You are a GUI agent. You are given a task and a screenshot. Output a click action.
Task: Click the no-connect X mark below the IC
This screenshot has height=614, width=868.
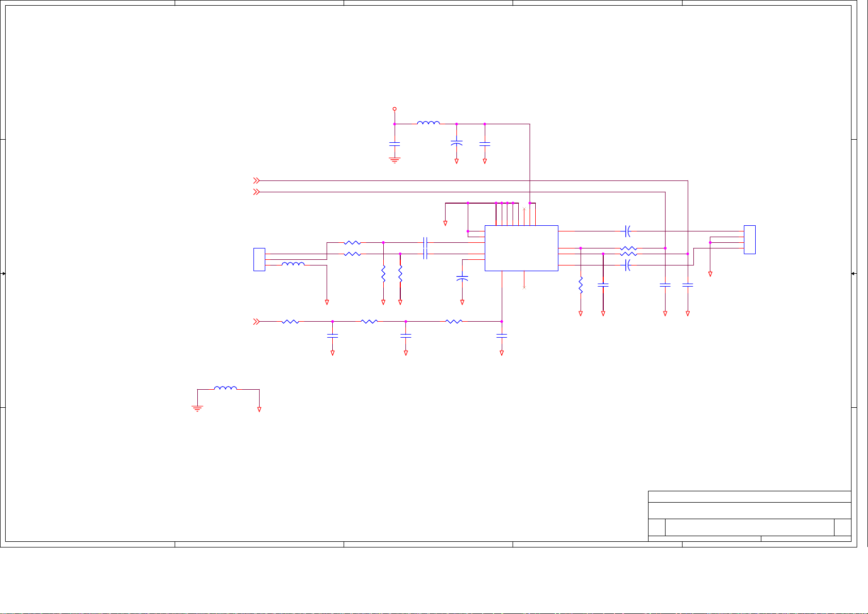click(x=524, y=288)
